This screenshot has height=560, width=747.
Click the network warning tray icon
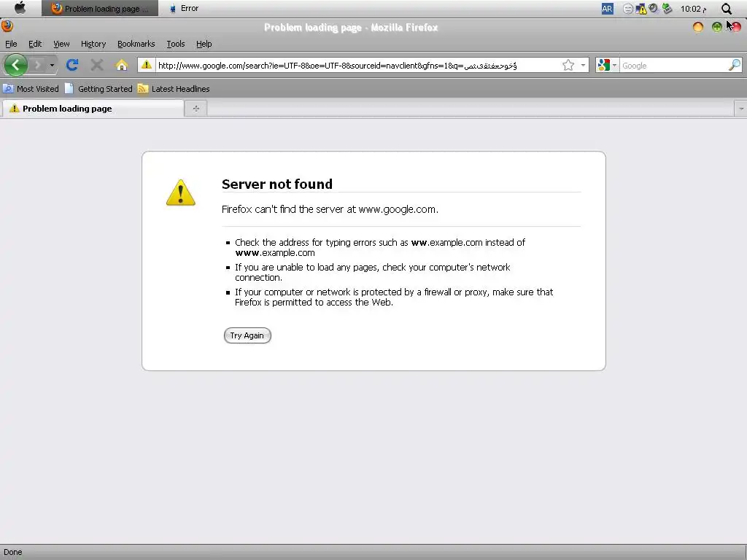click(x=641, y=9)
